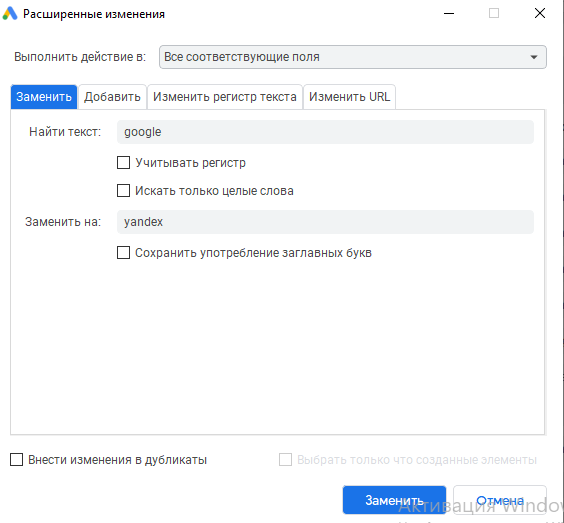Tick Искать только целые слова checkbox
564x523 pixels.
point(123,191)
